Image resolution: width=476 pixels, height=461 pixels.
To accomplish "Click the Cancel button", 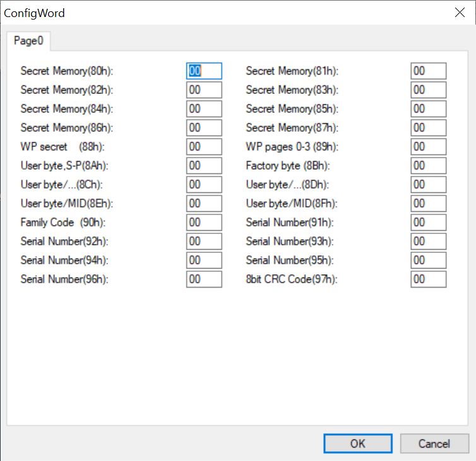I will click(434, 443).
